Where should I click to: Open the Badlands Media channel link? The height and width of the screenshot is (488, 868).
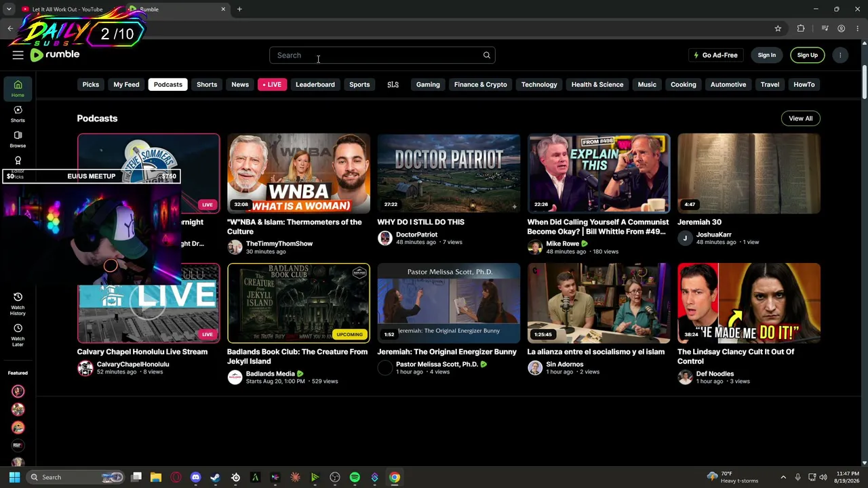point(271,373)
